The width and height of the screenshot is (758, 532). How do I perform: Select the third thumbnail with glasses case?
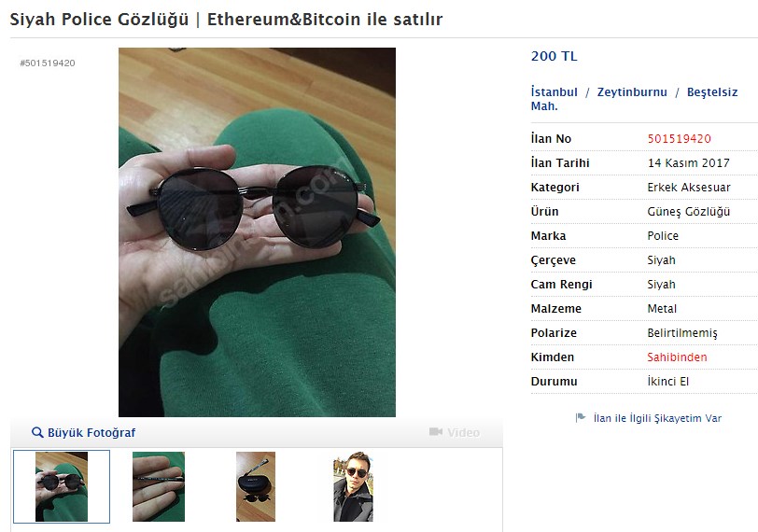[256, 486]
